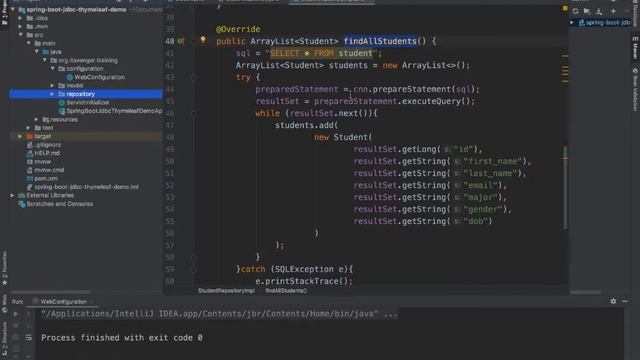Click line number 44 in gutter
Viewport: 640px width, 360px height.
tap(170, 89)
